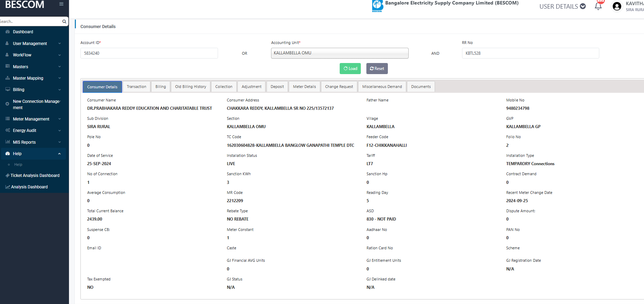Click the Master Mapping sitemap icon
644x304 pixels.
(x=8, y=78)
